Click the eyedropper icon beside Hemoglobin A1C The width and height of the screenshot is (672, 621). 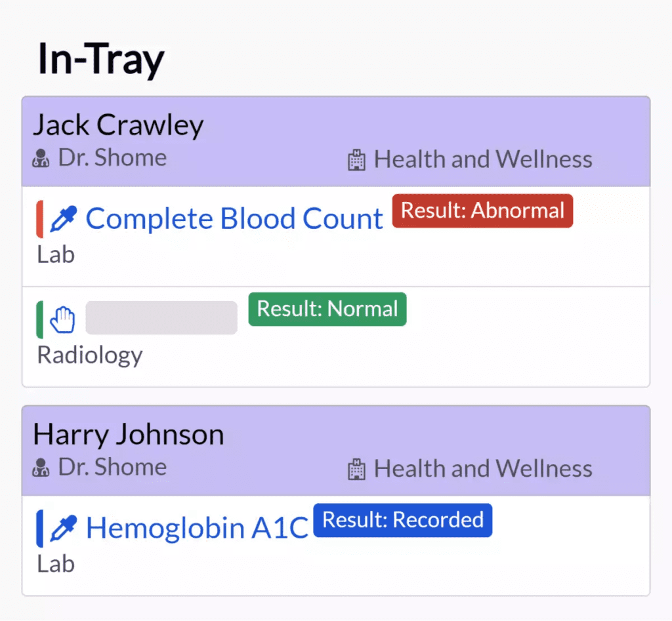click(x=64, y=528)
